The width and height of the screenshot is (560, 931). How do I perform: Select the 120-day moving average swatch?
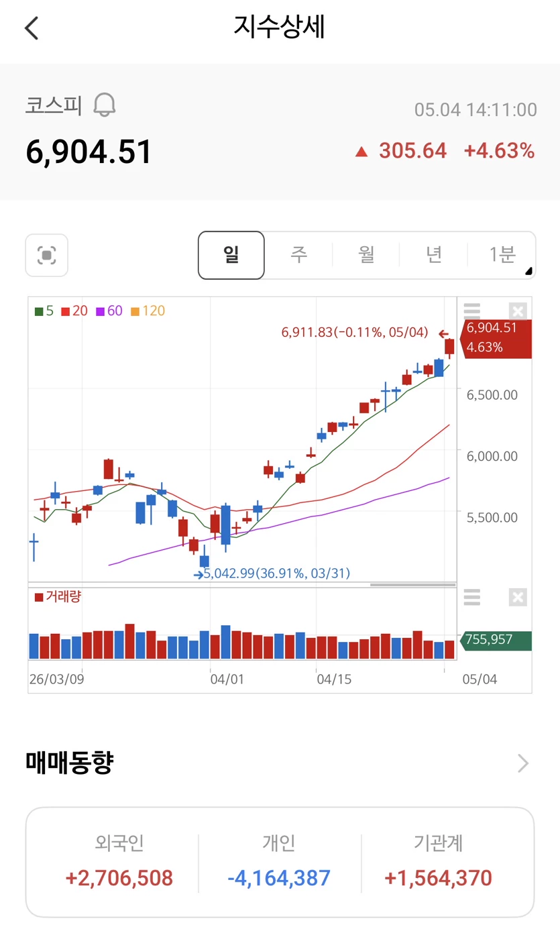tap(135, 311)
